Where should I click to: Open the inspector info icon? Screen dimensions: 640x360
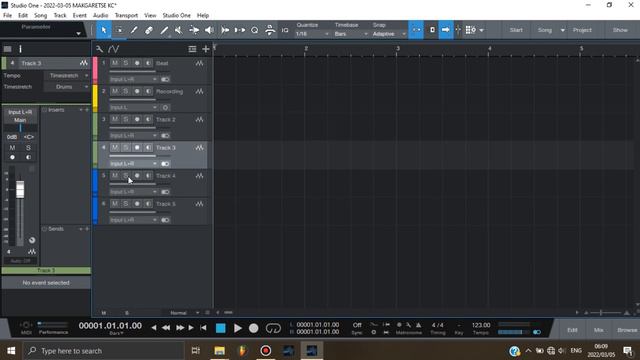20,49
